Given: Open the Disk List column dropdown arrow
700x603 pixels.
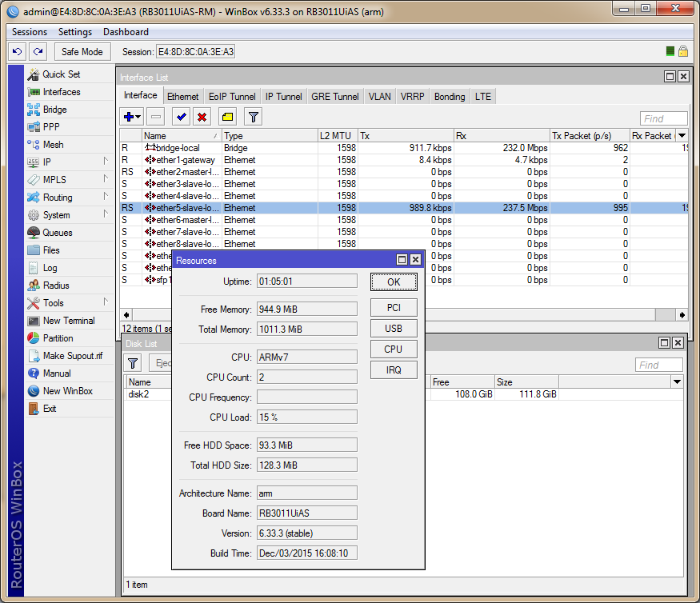Looking at the screenshot, I should 678,382.
